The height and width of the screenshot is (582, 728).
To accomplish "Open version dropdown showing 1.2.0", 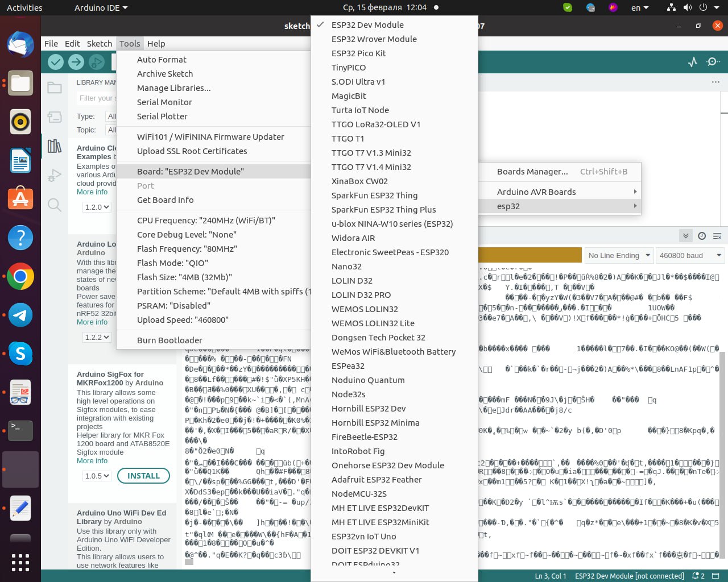I will pos(97,207).
